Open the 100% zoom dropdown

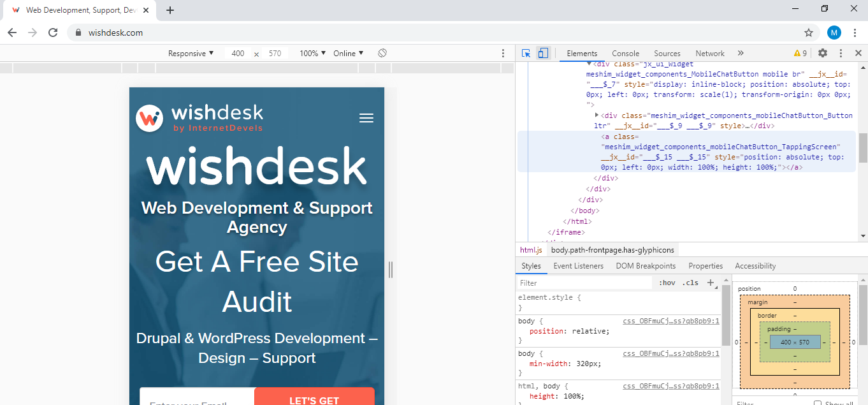pyautogui.click(x=313, y=54)
